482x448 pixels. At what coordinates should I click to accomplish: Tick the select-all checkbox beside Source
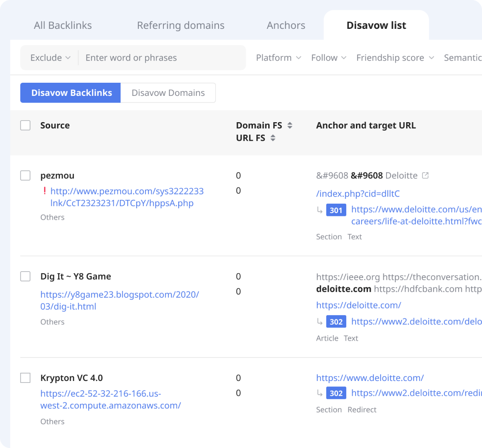tap(25, 126)
